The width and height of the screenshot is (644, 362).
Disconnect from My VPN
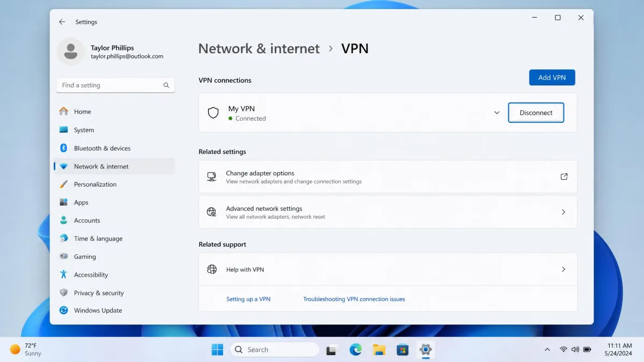536,113
